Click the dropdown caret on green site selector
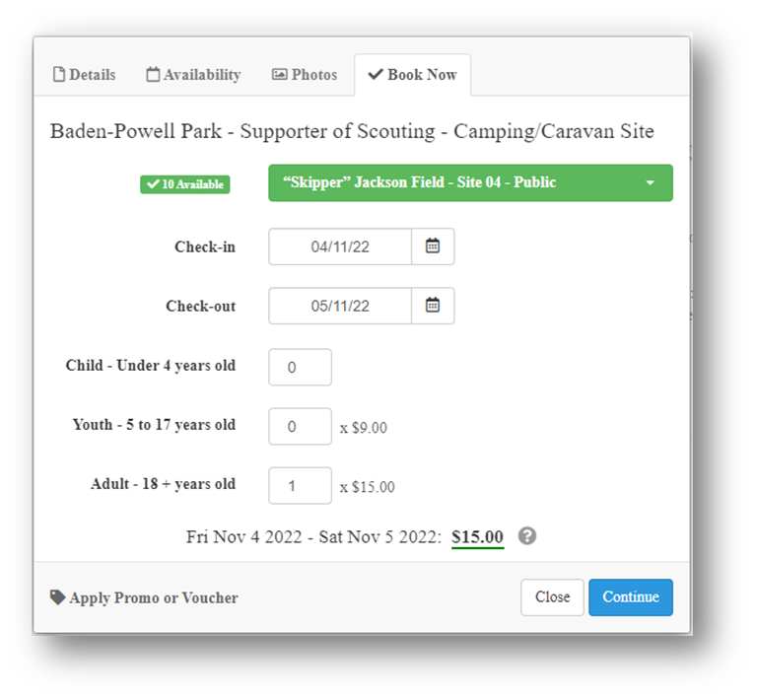Screen dimensions: 757x700 (x=651, y=183)
